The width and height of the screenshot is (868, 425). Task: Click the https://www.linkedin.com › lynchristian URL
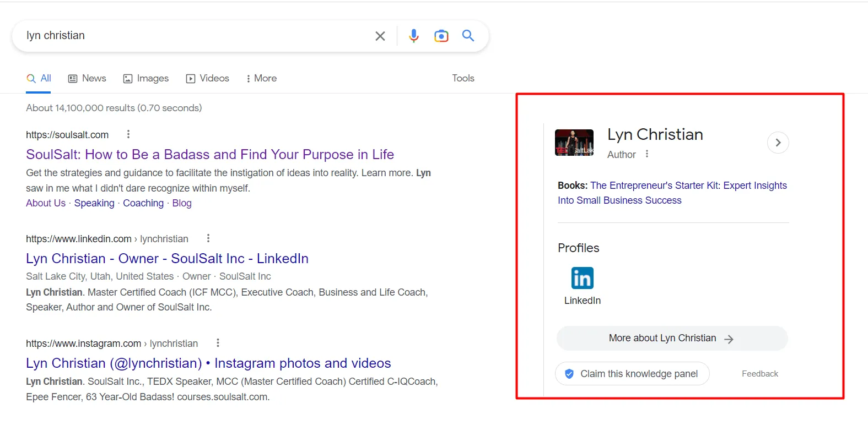click(107, 239)
